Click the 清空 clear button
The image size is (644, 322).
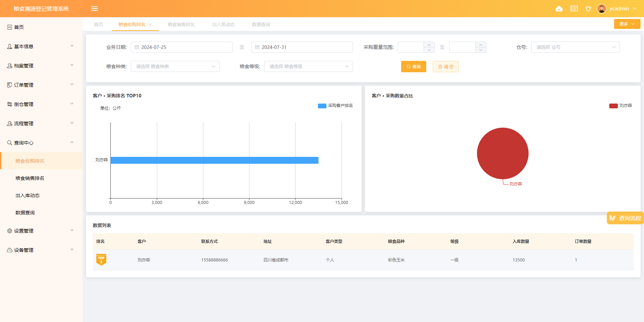[x=446, y=67]
